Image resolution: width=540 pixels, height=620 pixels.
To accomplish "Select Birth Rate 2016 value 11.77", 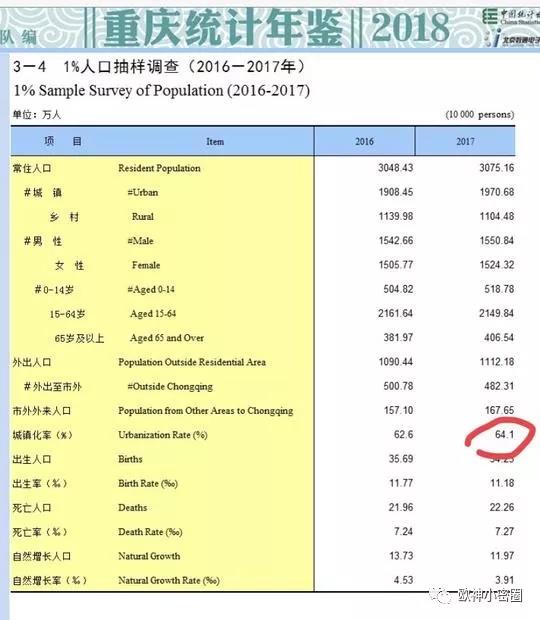I will click(x=401, y=483).
